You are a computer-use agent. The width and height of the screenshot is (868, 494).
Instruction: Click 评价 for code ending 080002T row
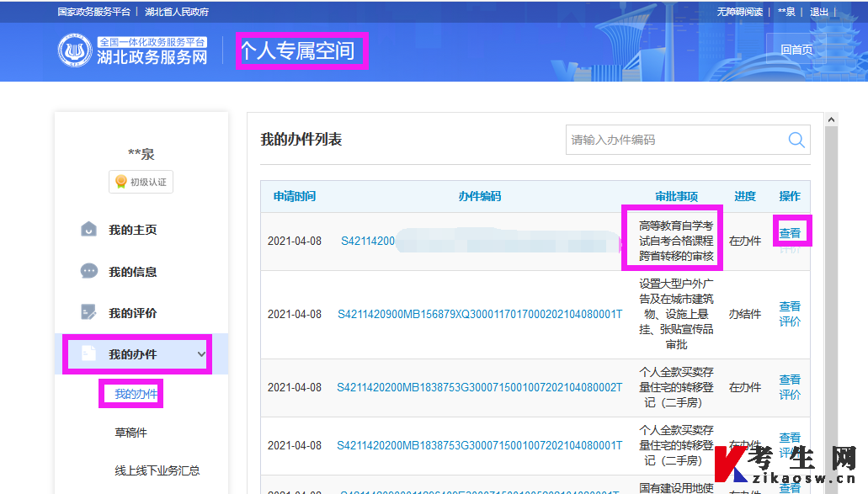pyautogui.click(x=790, y=395)
